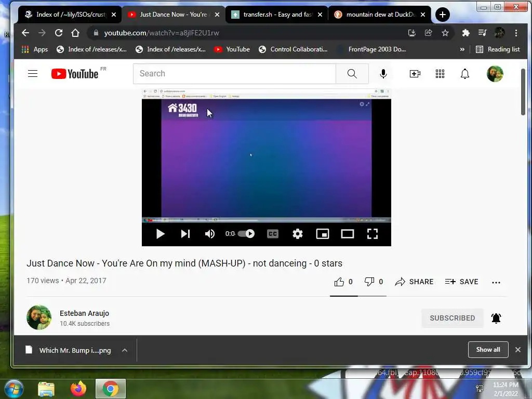Switch to theater mode
Viewport: 532px width, 399px height.
[x=348, y=234]
